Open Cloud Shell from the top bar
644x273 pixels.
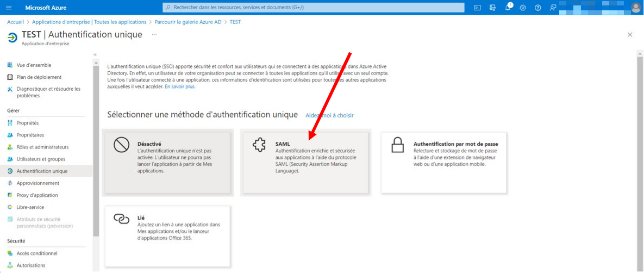(x=478, y=8)
